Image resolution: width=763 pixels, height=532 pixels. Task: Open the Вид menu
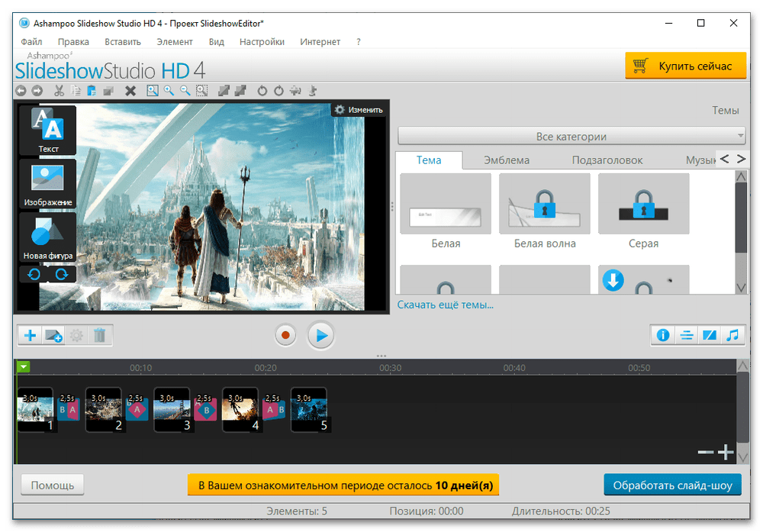217,42
